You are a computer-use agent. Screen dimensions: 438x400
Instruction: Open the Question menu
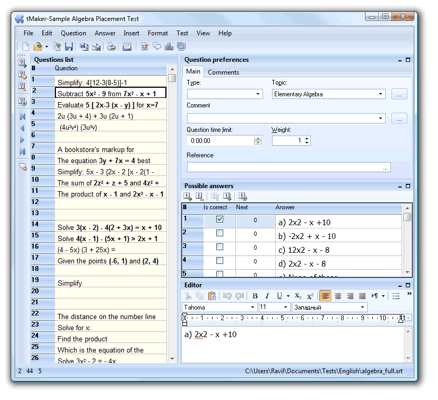point(73,33)
